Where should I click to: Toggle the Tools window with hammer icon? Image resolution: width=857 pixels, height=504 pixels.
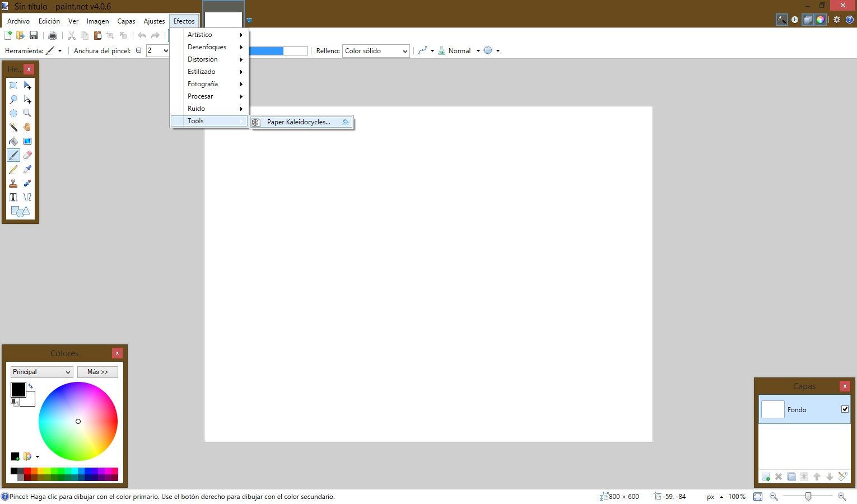(781, 20)
